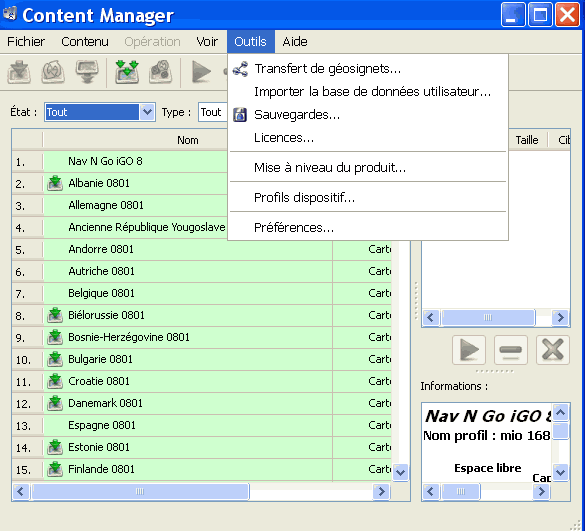Select the Espagne 0801 row
The width and height of the screenshot is (585, 531).
(x=201, y=425)
